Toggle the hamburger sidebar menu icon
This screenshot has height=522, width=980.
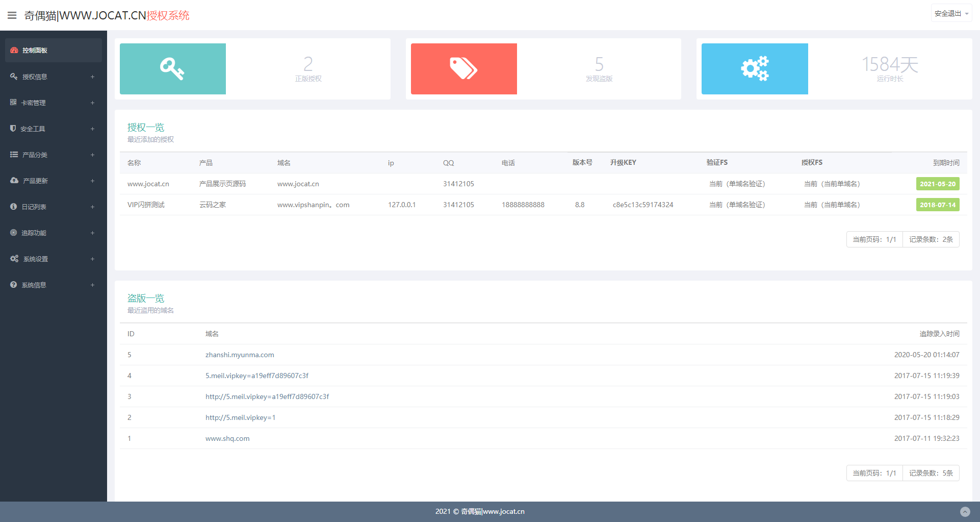[x=12, y=15]
